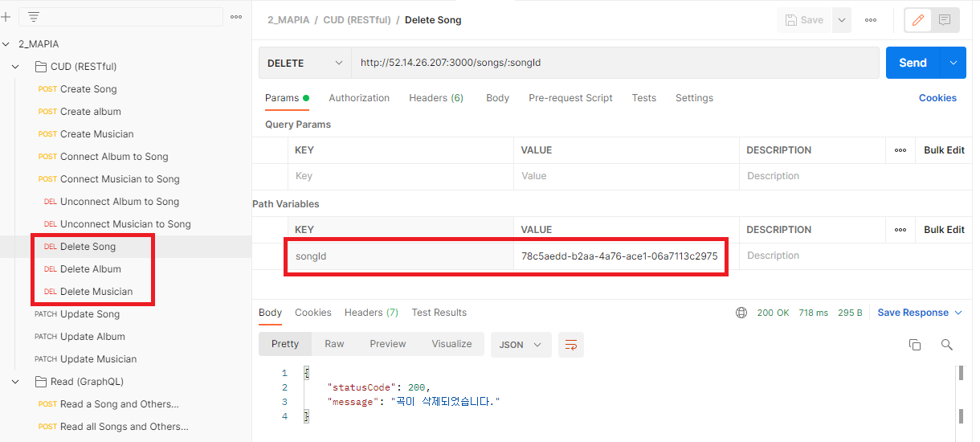
Task: Open the comments mode icon
Action: pos(945,20)
